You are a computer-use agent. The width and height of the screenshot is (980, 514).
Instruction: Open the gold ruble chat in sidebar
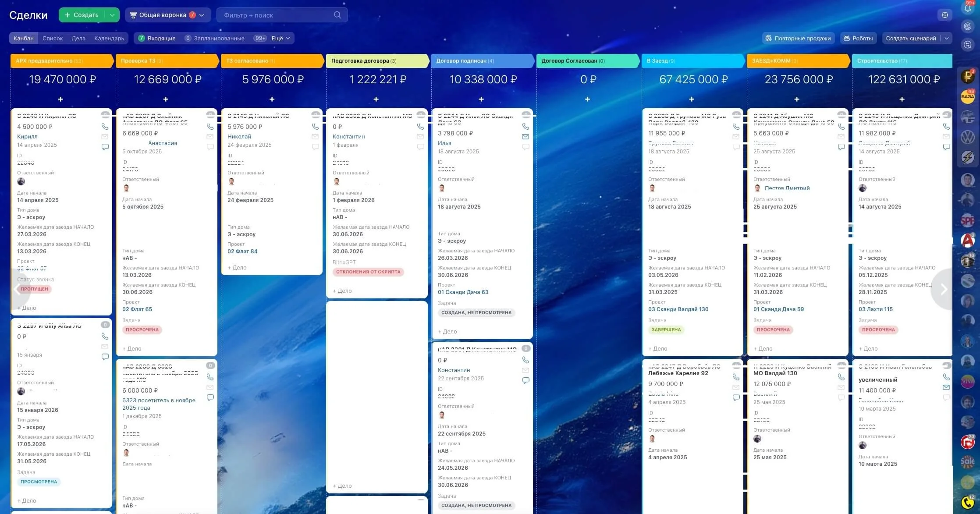pos(967,77)
